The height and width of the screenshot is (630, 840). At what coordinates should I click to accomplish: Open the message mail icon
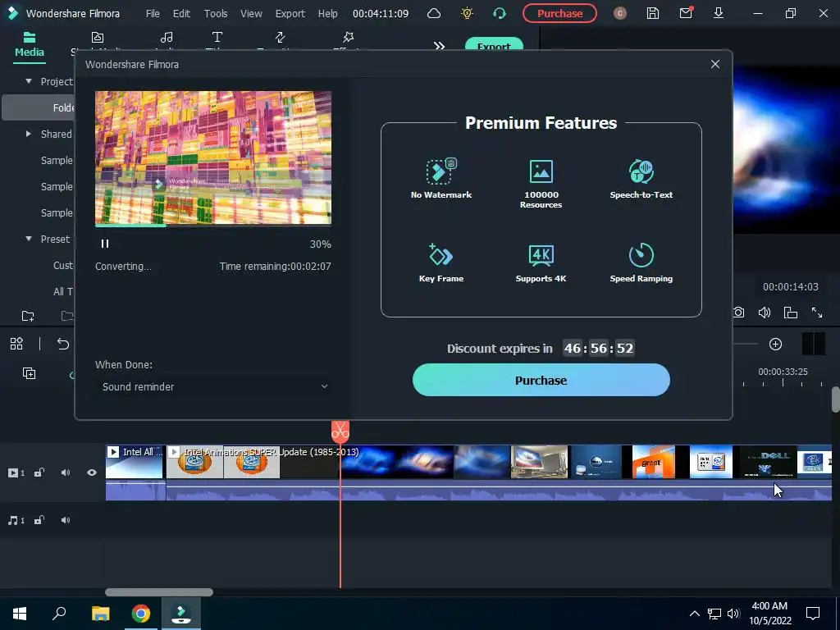click(686, 13)
